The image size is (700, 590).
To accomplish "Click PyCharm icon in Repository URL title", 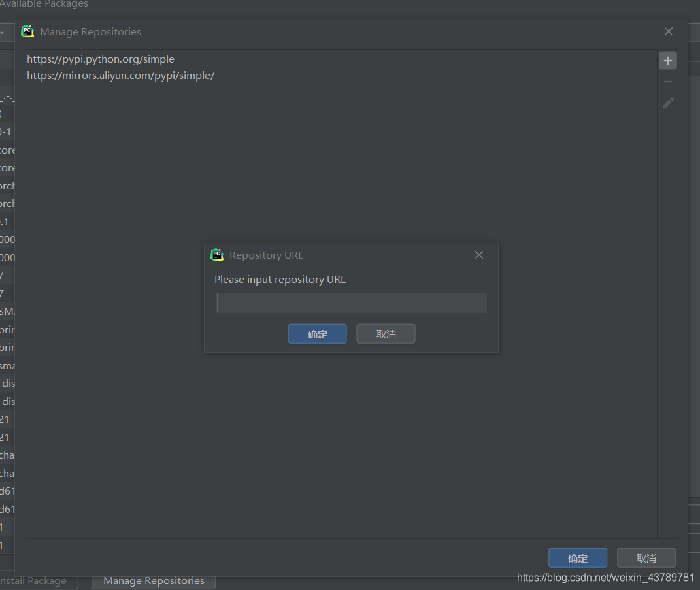I will [x=217, y=254].
